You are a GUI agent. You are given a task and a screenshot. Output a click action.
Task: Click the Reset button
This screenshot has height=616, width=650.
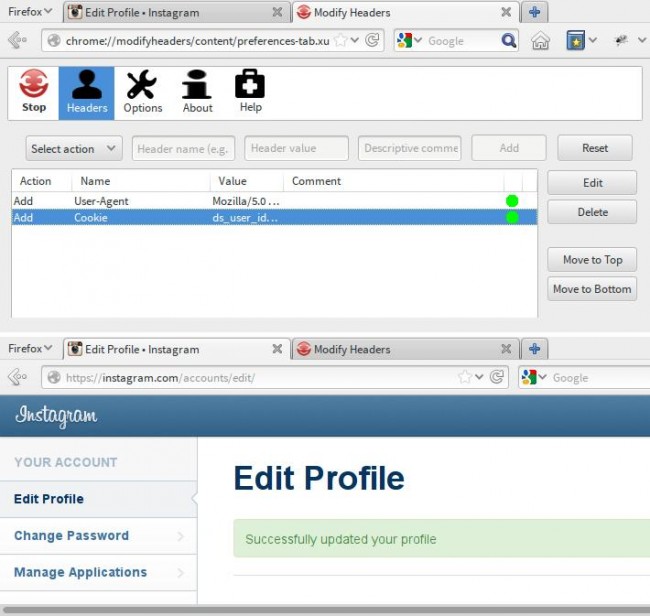[x=594, y=148]
